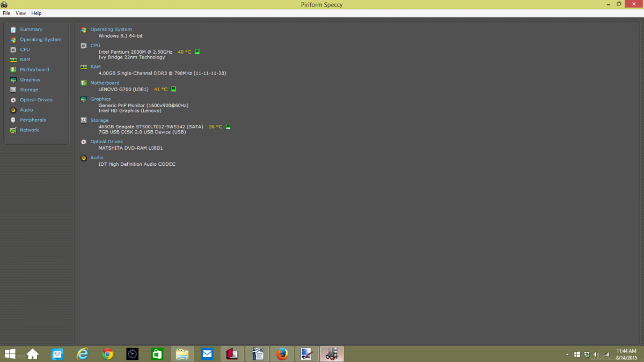Open the Optical Drives heading link in the summary
Image resolution: width=644 pixels, height=362 pixels.
(x=106, y=142)
